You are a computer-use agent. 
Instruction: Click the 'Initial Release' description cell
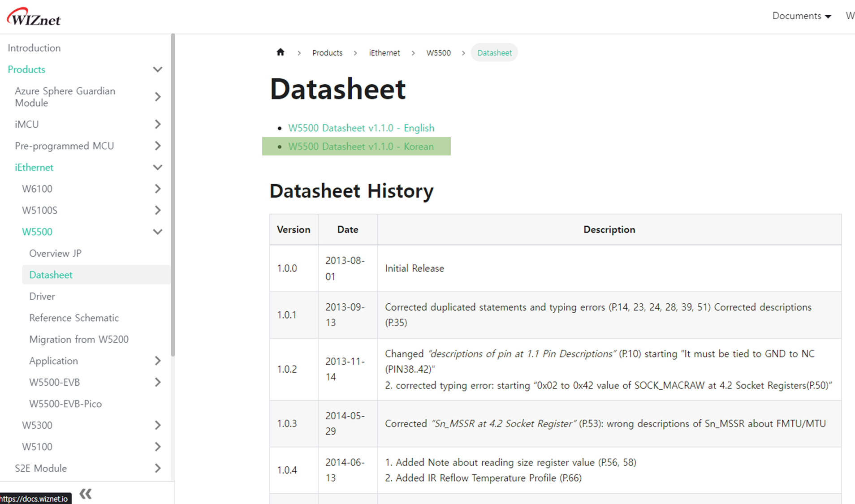click(609, 268)
